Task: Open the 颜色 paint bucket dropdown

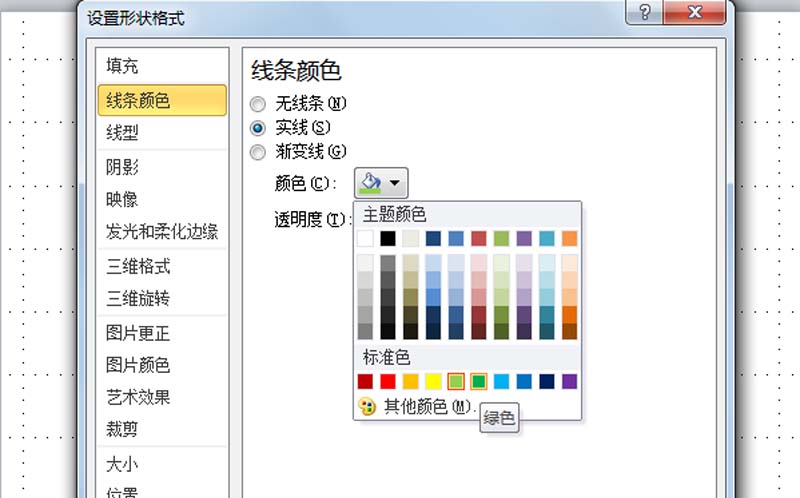Action: click(x=381, y=183)
